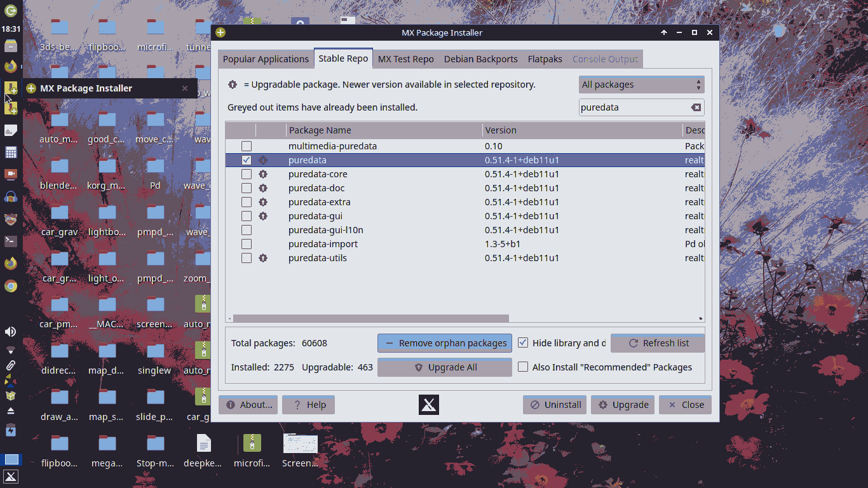Click Remove orphan packages button
The width and height of the screenshot is (868, 488).
[445, 343]
